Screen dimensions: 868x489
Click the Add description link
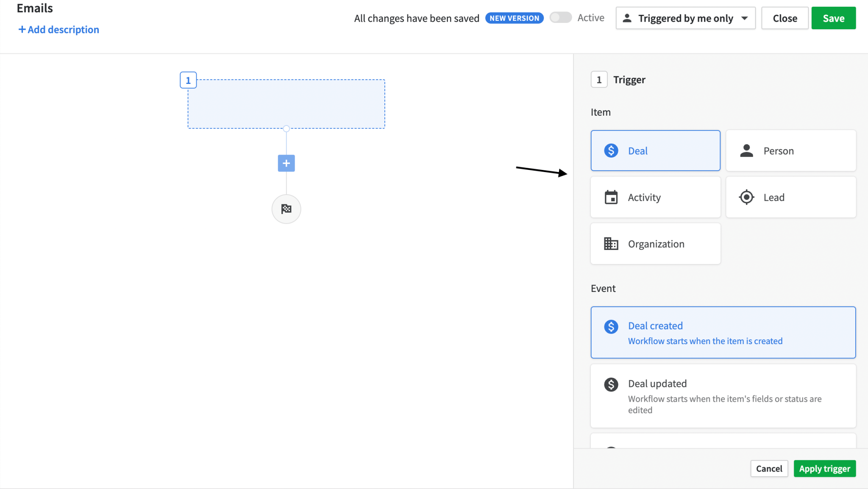coord(58,29)
